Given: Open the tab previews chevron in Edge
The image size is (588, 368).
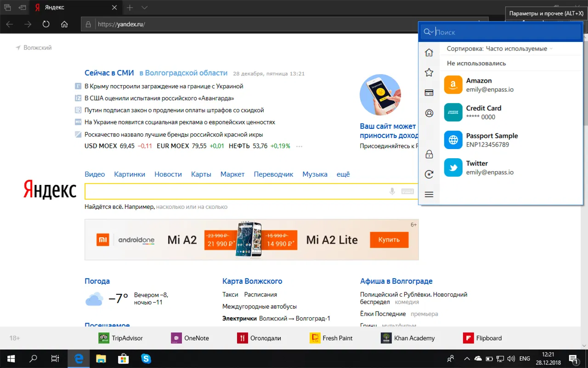Looking at the screenshot, I should (x=144, y=8).
